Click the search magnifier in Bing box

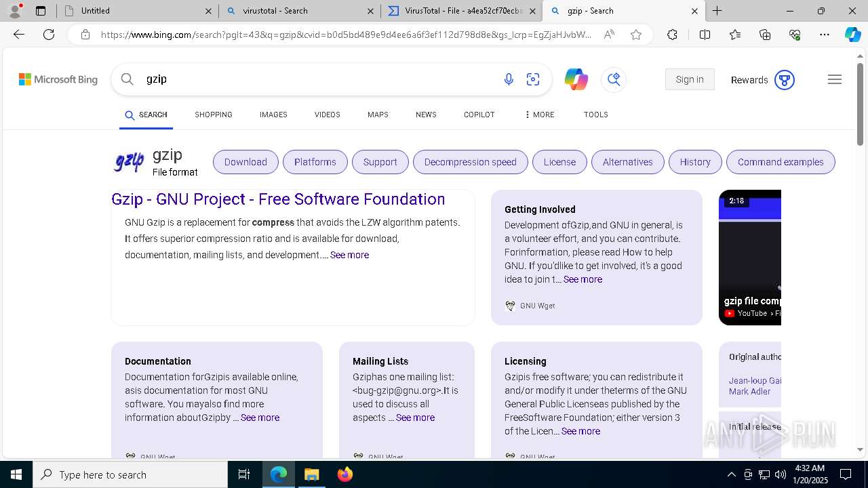[x=127, y=79]
